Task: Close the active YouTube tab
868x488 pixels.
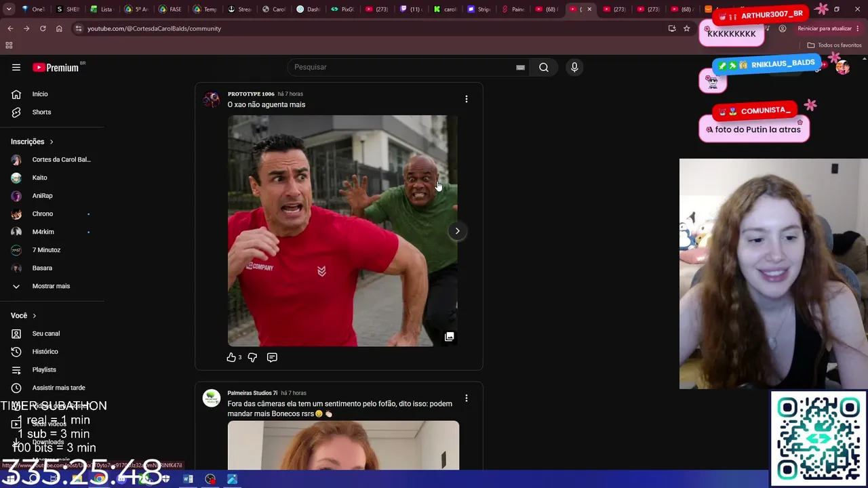Action: tap(589, 9)
